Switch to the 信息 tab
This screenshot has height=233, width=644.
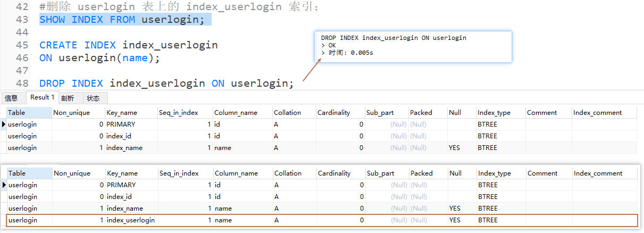tap(11, 98)
